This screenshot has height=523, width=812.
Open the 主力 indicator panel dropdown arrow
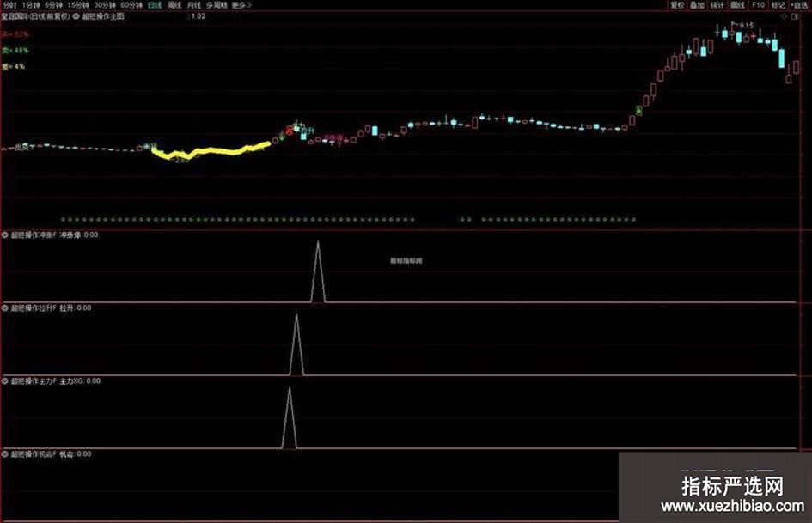coord(4,381)
